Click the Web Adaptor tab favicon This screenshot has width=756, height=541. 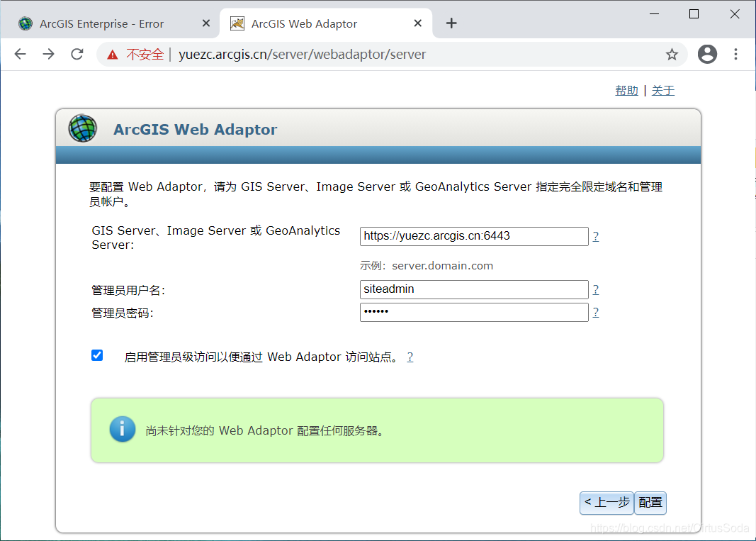(x=237, y=23)
